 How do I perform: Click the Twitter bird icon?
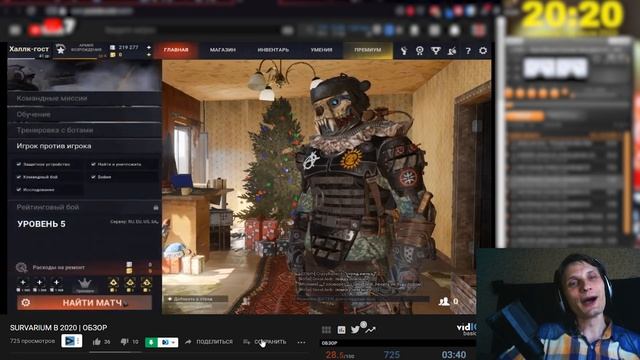(355, 329)
